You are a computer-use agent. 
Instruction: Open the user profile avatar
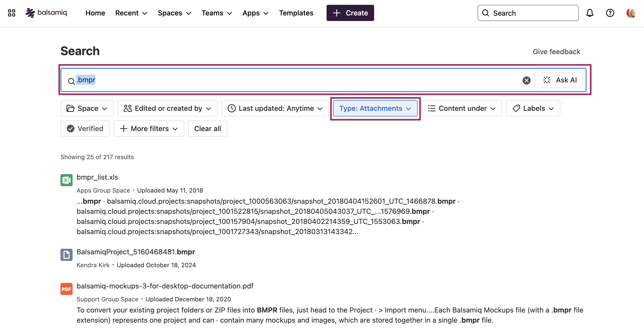pyautogui.click(x=631, y=13)
